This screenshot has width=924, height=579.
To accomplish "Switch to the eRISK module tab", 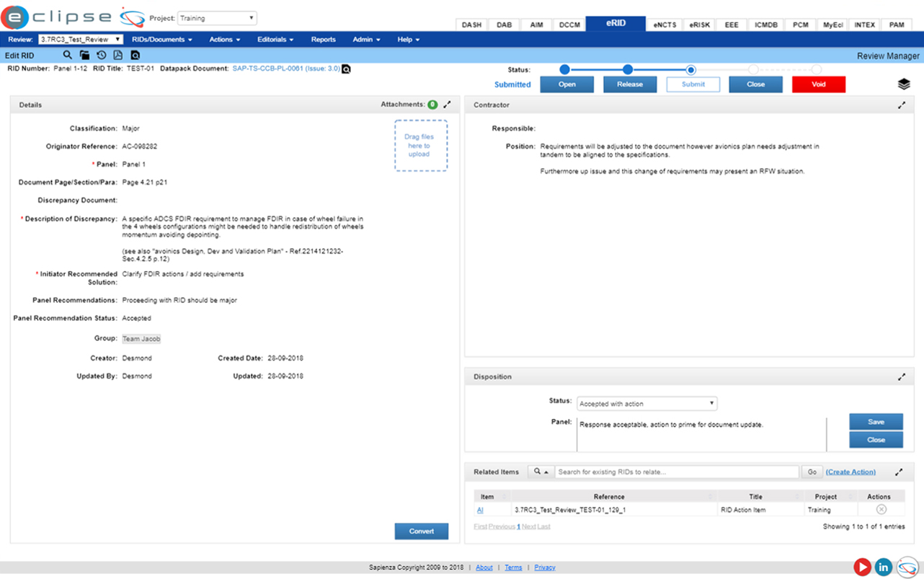I will [699, 25].
